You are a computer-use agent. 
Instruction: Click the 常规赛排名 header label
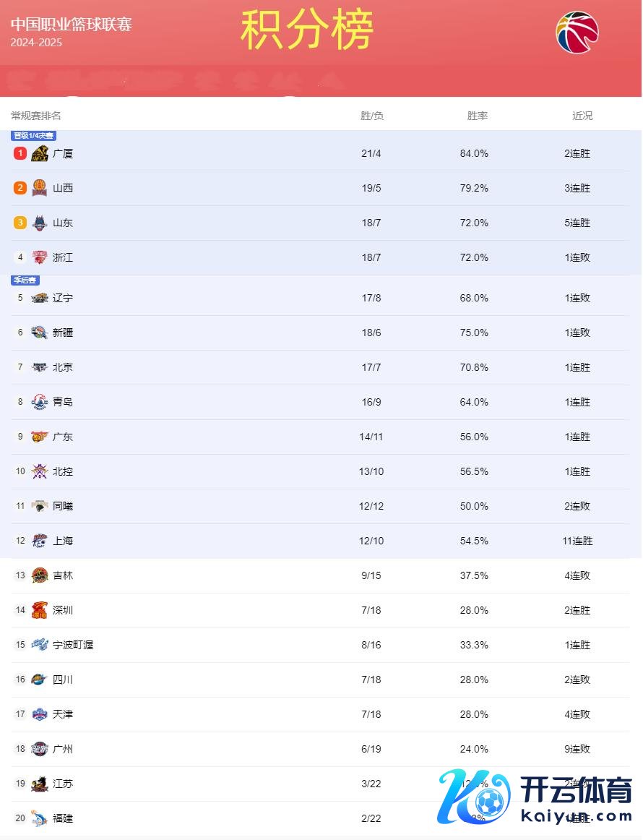tap(36, 116)
